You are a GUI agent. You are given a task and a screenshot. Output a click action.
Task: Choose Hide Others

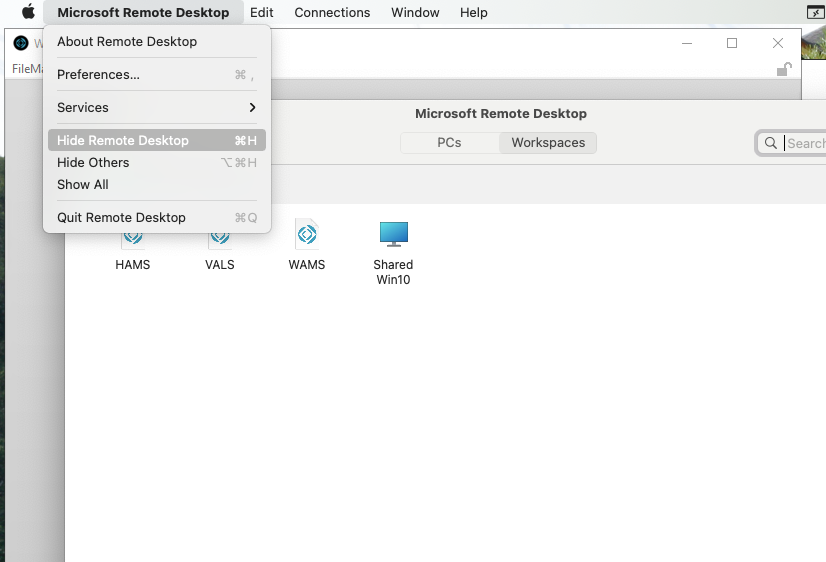(157, 162)
